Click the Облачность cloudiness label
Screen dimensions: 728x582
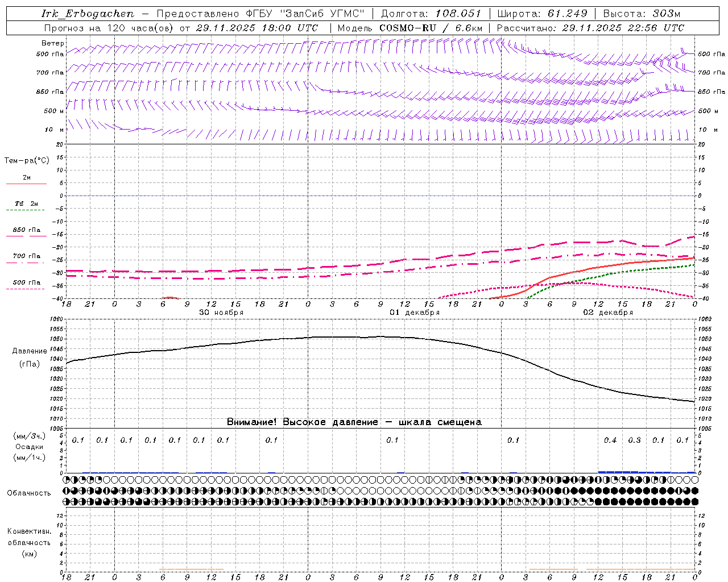coord(29,493)
